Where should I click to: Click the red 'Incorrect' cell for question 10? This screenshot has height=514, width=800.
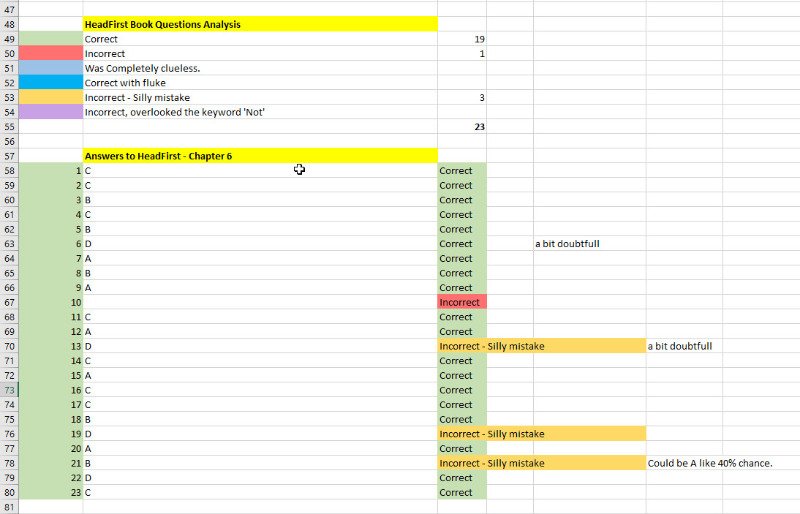(x=462, y=302)
